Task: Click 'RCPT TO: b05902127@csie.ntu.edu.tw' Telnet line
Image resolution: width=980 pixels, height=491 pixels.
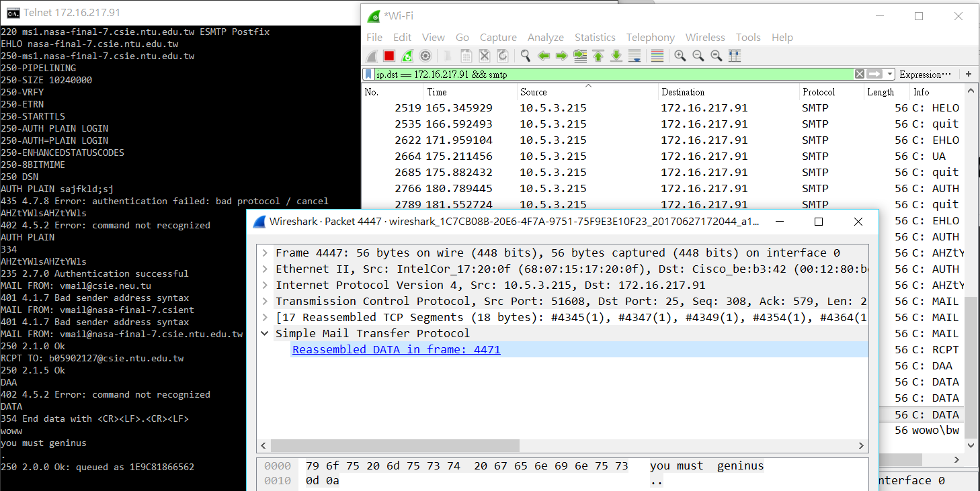Action: 92,358
